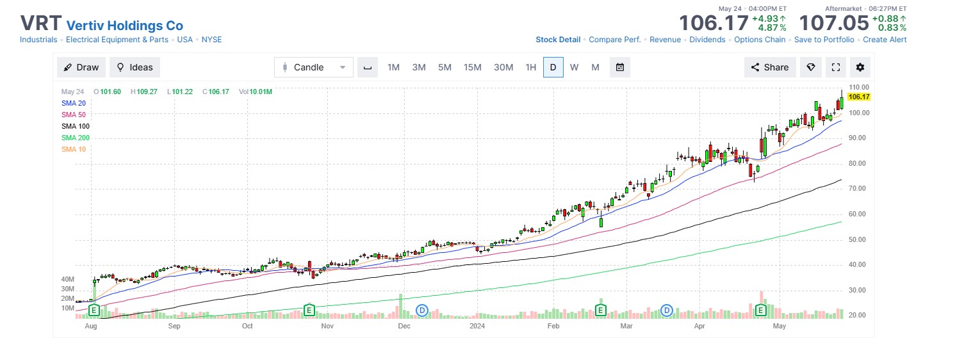
Task: Switch to the M monthly timeframe
Action: (x=595, y=67)
